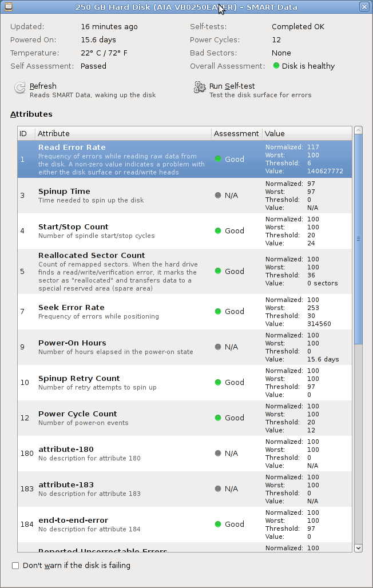Start Run Self-test button
Screen dimensions: 373x588
(x=252, y=90)
